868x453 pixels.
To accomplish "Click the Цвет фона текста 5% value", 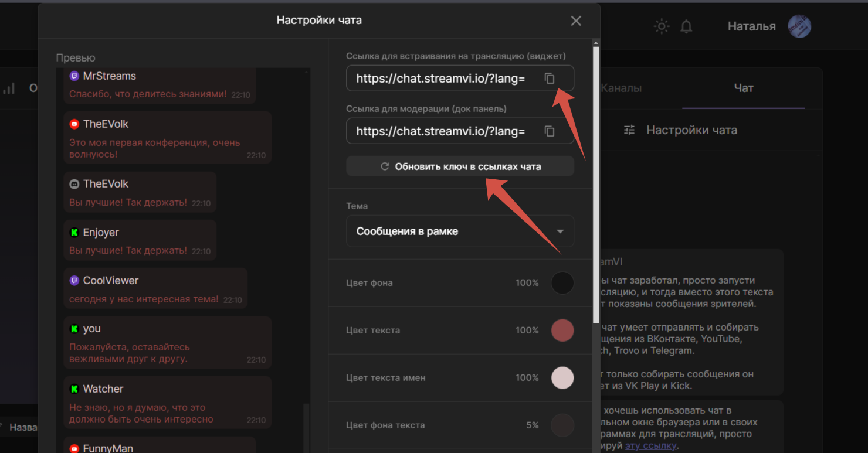I will click(x=533, y=425).
